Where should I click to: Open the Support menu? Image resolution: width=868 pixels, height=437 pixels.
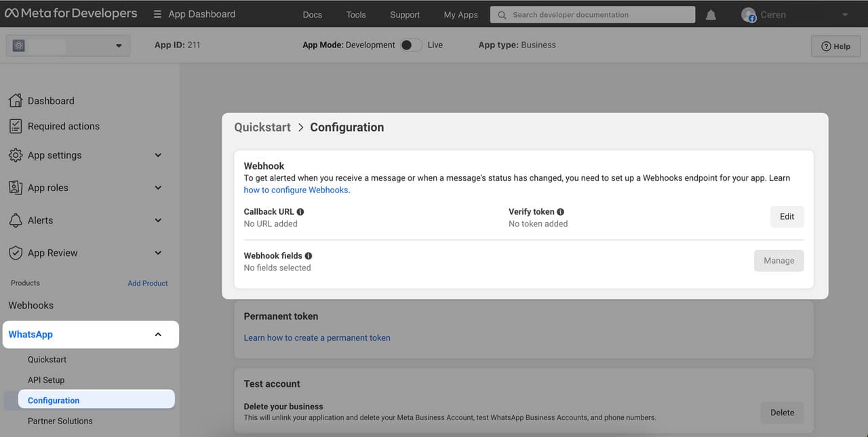tap(405, 15)
